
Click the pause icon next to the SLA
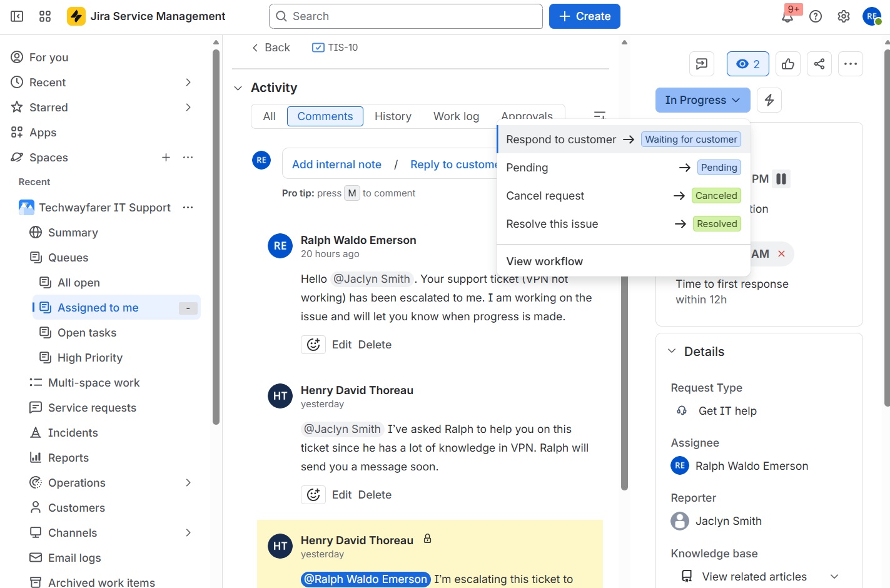click(781, 179)
